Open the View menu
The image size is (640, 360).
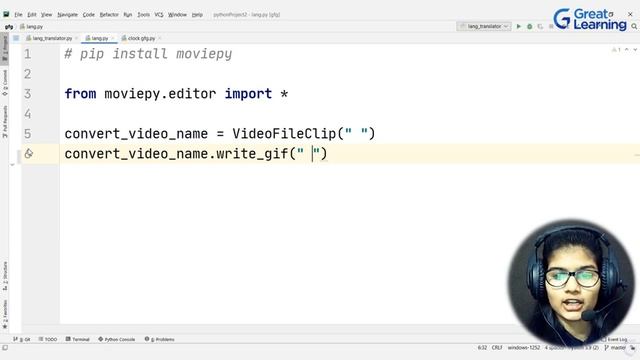coord(47,15)
